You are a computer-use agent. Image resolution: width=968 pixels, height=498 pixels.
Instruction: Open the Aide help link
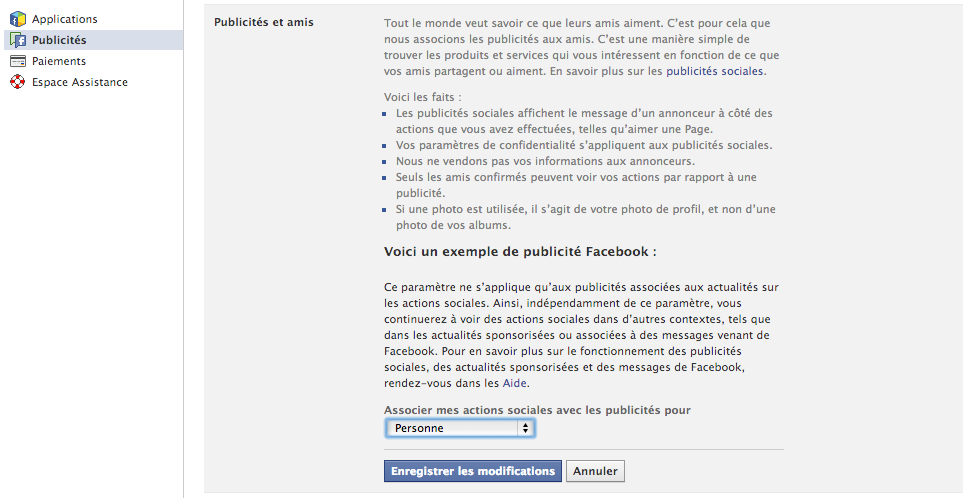click(x=514, y=383)
